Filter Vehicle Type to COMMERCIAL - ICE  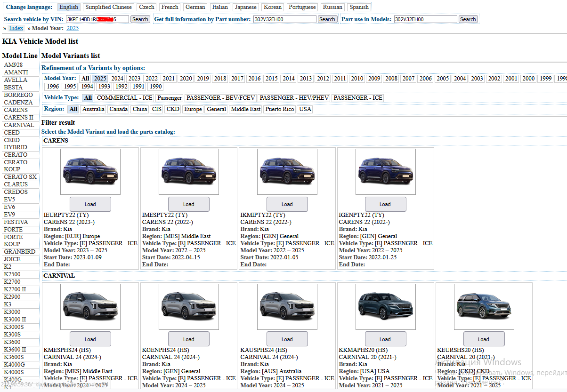pos(125,98)
